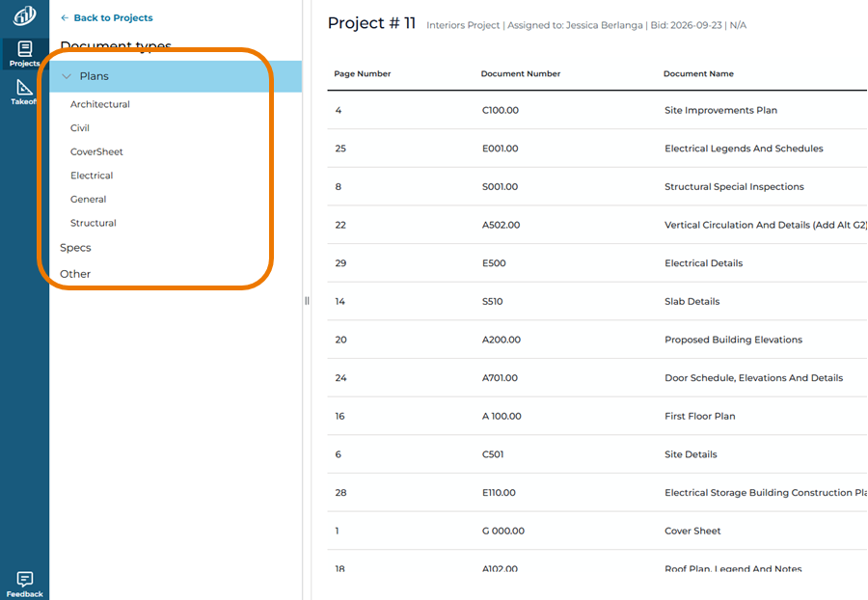Go Back to Projects link
This screenshot has width=868, height=600.
click(x=113, y=17)
